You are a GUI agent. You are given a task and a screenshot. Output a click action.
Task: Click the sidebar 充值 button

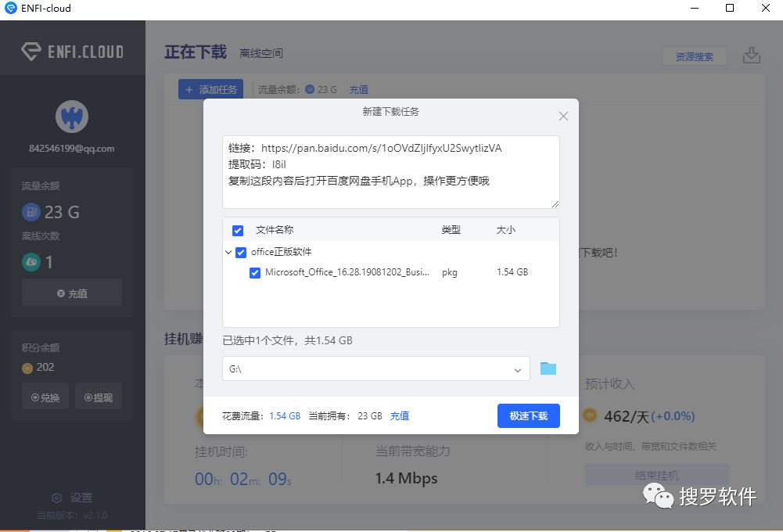(72, 293)
